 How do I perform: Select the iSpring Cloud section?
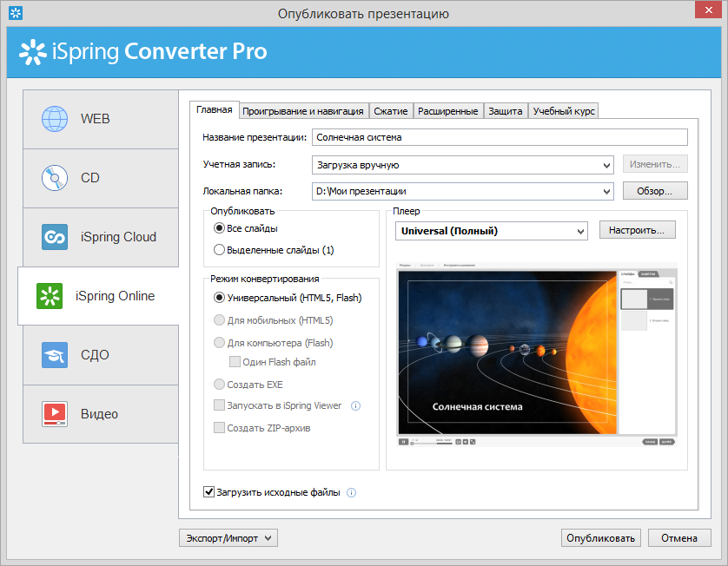click(101, 237)
